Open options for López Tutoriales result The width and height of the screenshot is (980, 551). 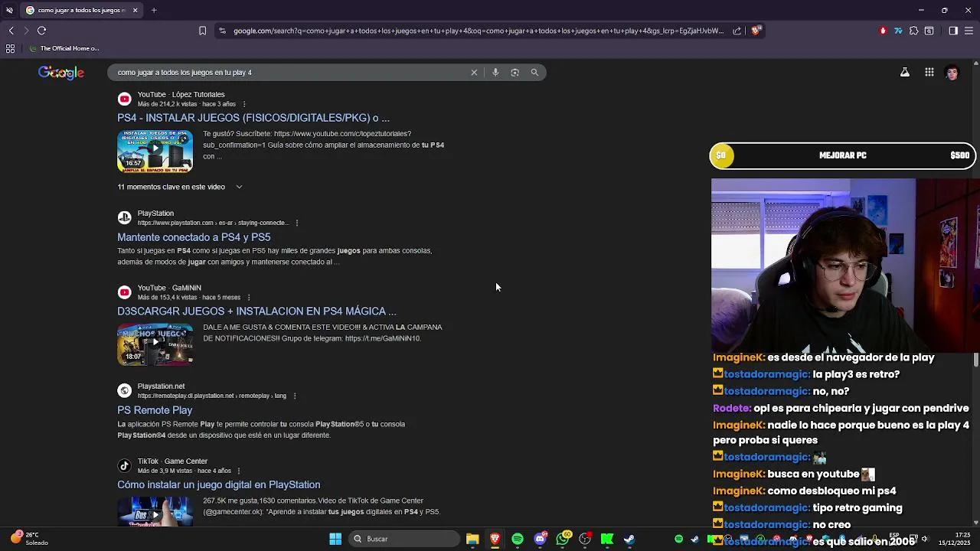[244, 104]
